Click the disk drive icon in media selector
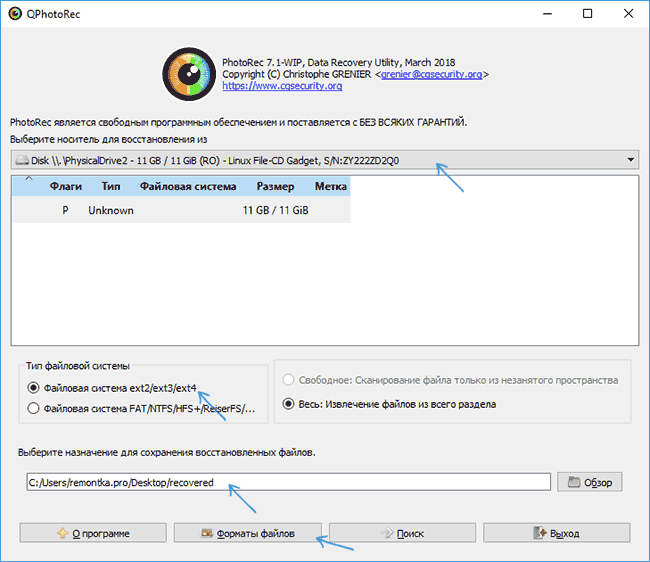The image size is (650, 562). 22,160
